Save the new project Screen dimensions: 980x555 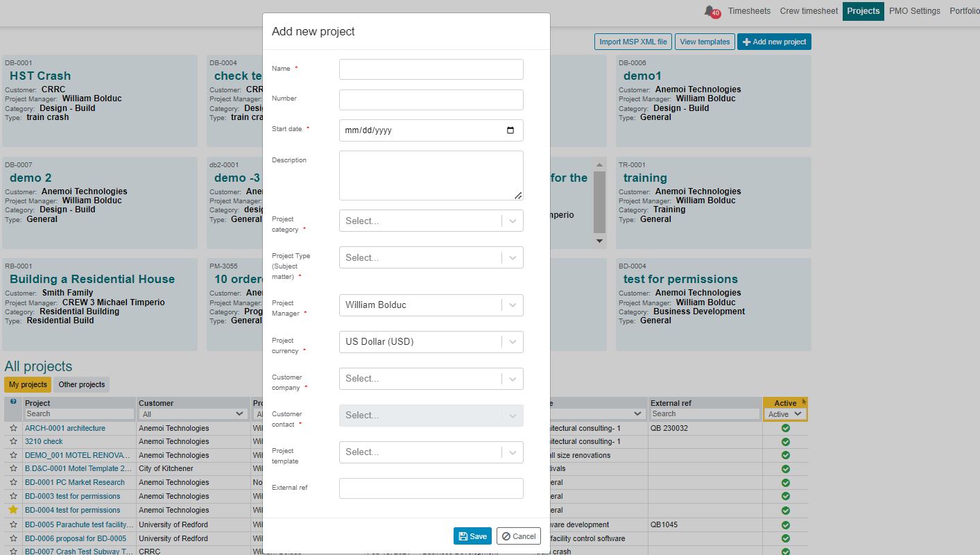coord(472,536)
